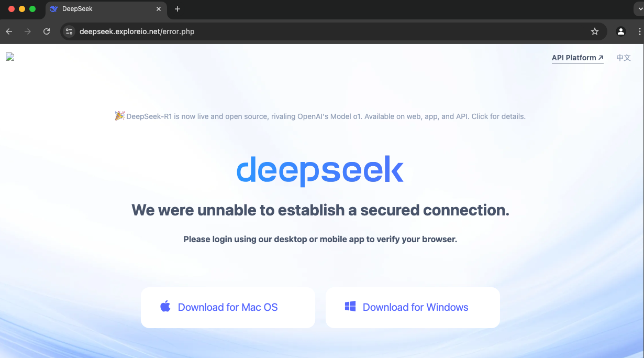Image resolution: width=644 pixels, height=358 pixels.
Task: Click the browser forward arrow
Action: [28, 31]
